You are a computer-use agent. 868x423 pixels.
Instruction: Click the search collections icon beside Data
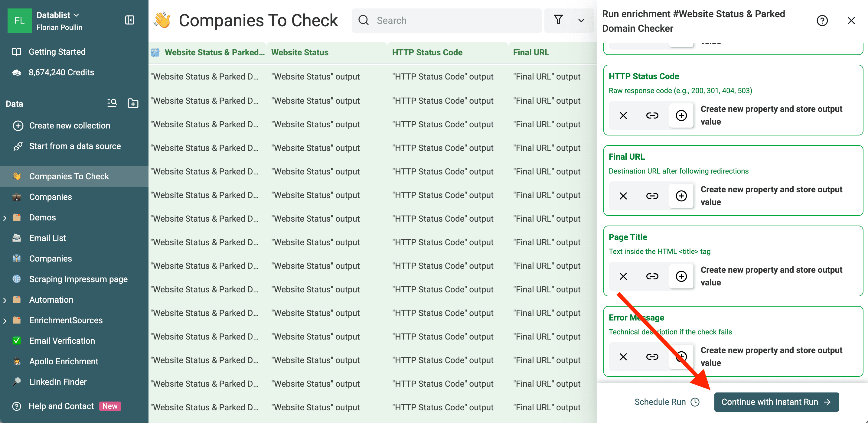[x=112, y=103]
